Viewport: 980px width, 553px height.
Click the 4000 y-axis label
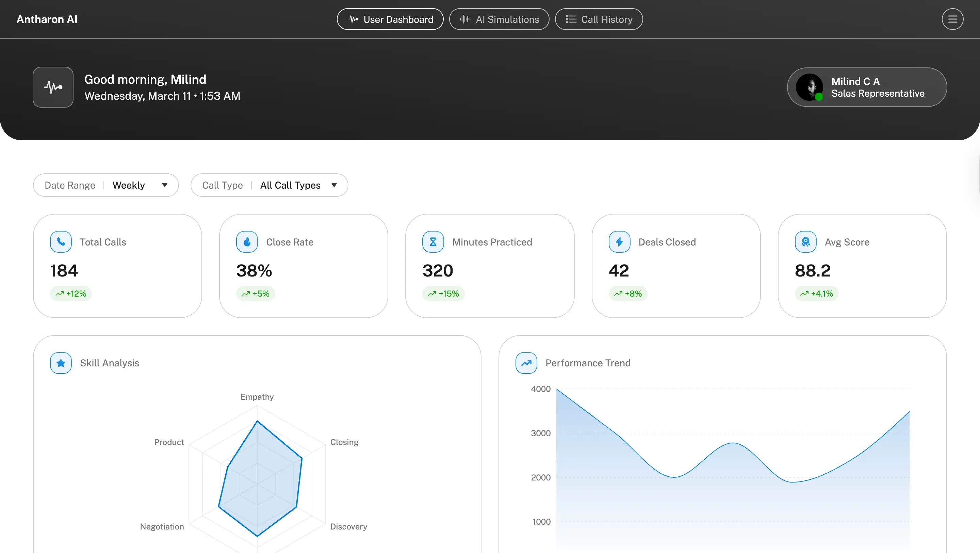tap(541, 389)
